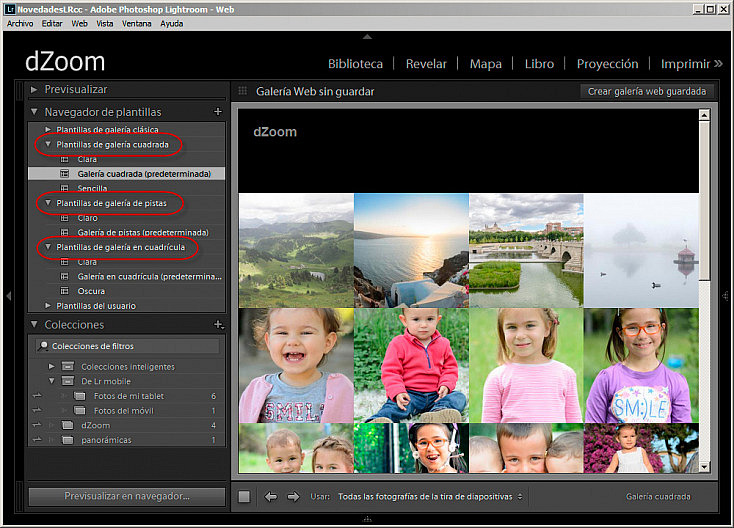Open the Usar photos dropdown
734x528 pixels.
[430, 497]
